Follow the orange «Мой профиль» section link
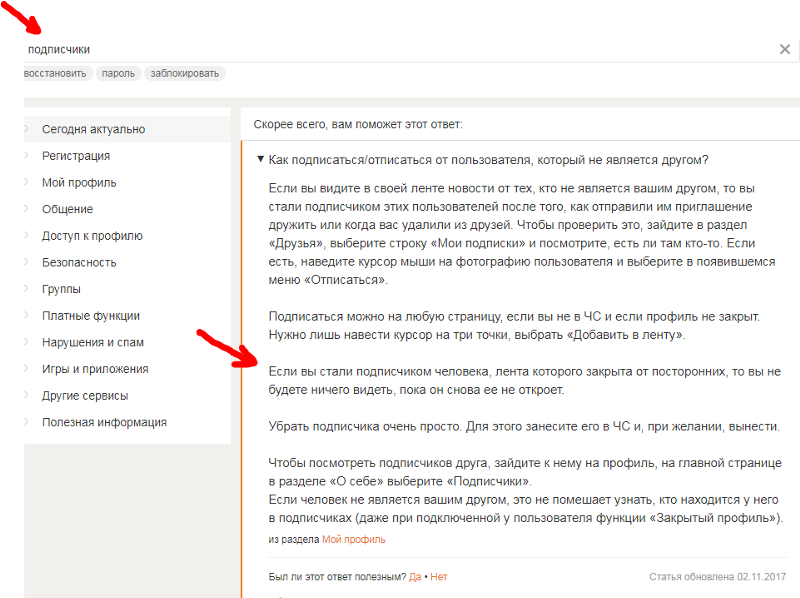This screenshot has height=598, width=800. (354, 539)
